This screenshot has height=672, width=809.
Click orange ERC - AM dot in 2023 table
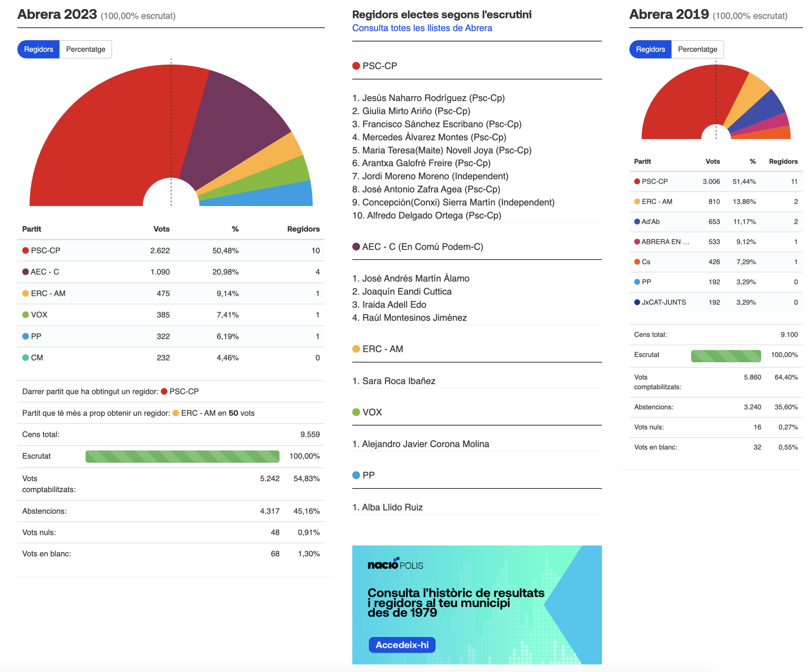tap(25, 294)
